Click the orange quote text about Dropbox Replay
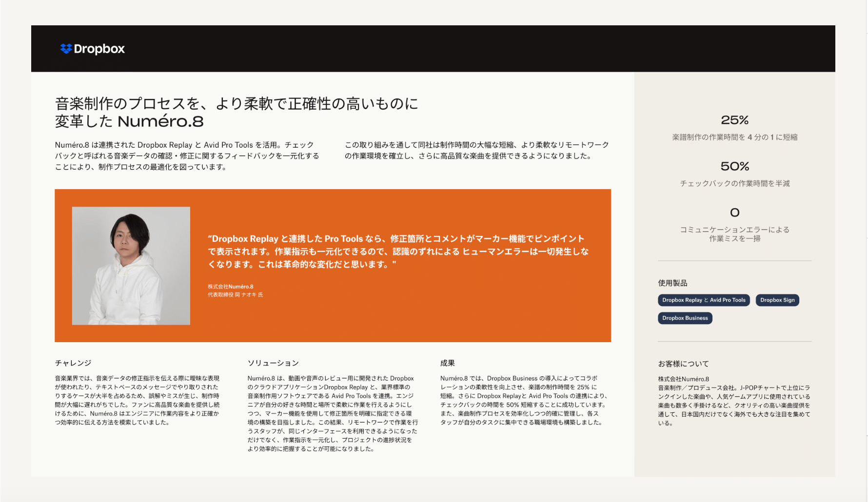This screenshot has height=502, width=868. [x=398, y=251]
